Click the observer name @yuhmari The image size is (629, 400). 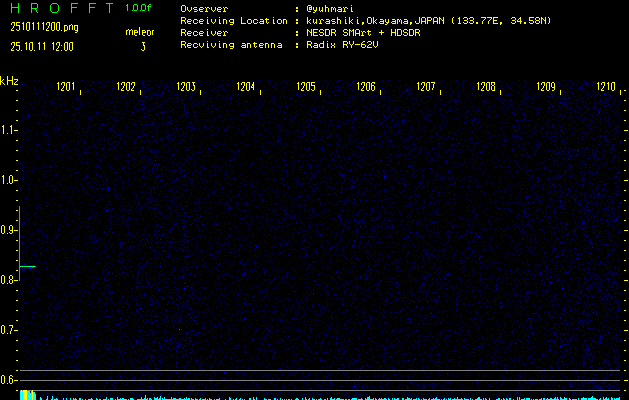[x=330, y=8]
